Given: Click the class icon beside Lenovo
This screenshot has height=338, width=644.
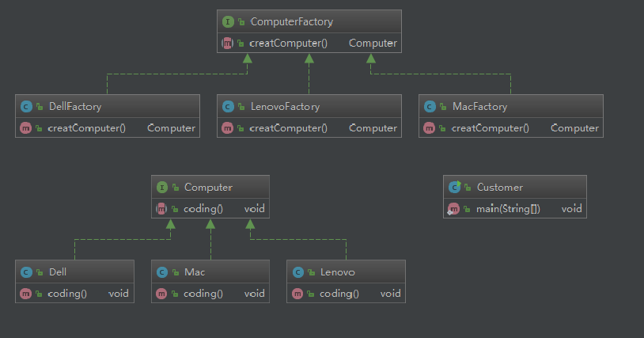Looking at the screenshot, I should point(298,272).
